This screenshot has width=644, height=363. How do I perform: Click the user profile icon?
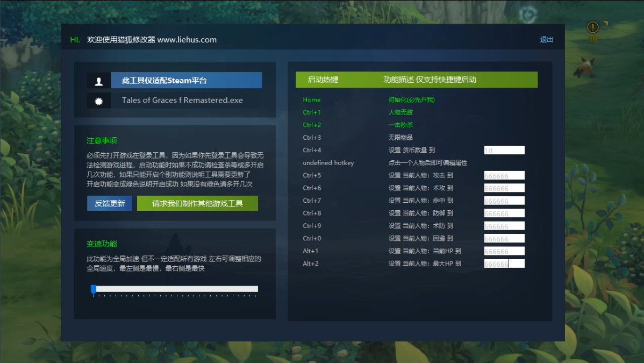98,81
